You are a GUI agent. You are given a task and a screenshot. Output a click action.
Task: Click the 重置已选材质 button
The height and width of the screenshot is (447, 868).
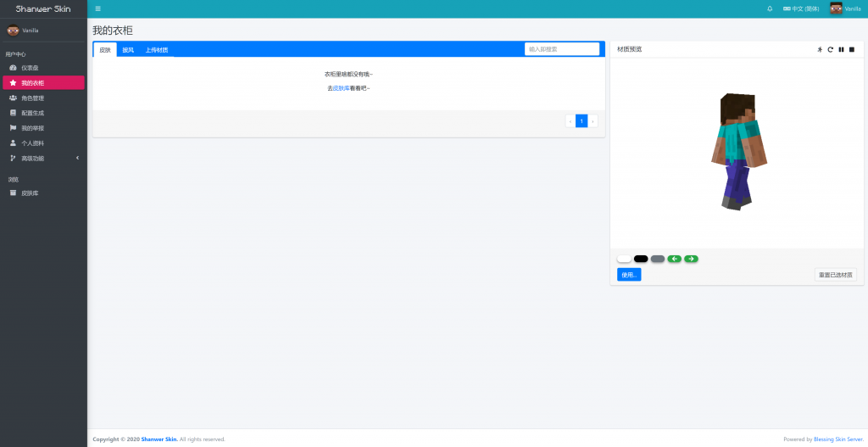[836, 275]
